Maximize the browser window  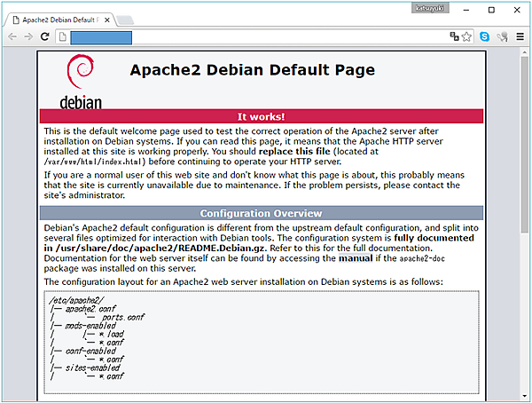point(491,10)
